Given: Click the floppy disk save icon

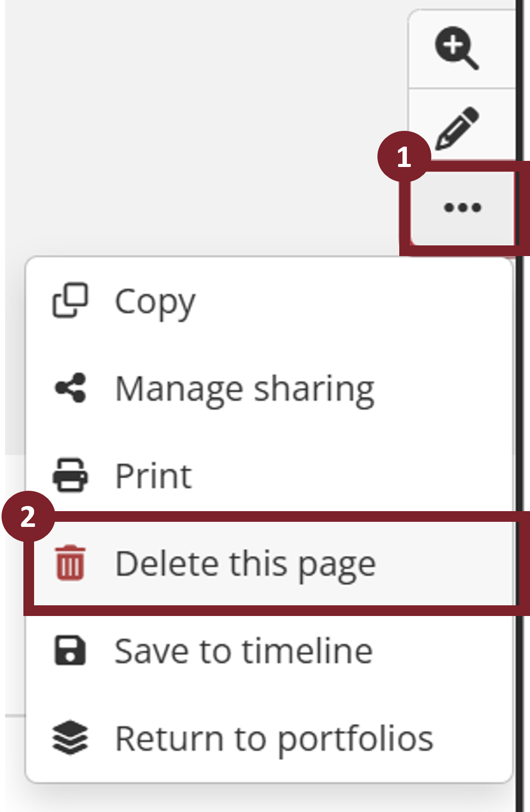Looking at the screenshot, I should click(x=70, y=650).
